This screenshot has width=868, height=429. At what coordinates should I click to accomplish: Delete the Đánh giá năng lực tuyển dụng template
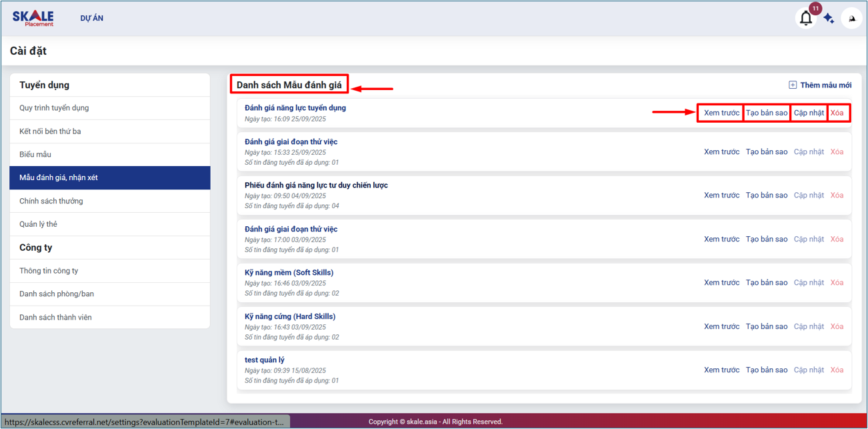coord(837,113)
